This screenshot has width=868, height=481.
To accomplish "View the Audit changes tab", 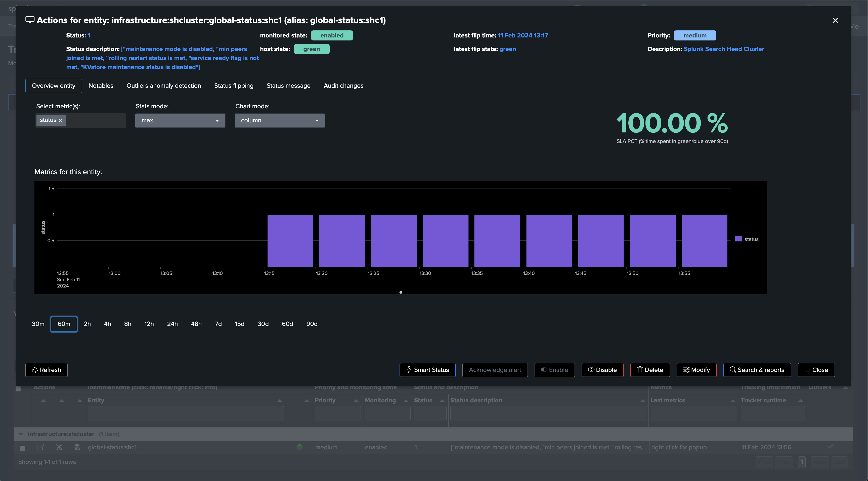I will (x=343, y=85).
